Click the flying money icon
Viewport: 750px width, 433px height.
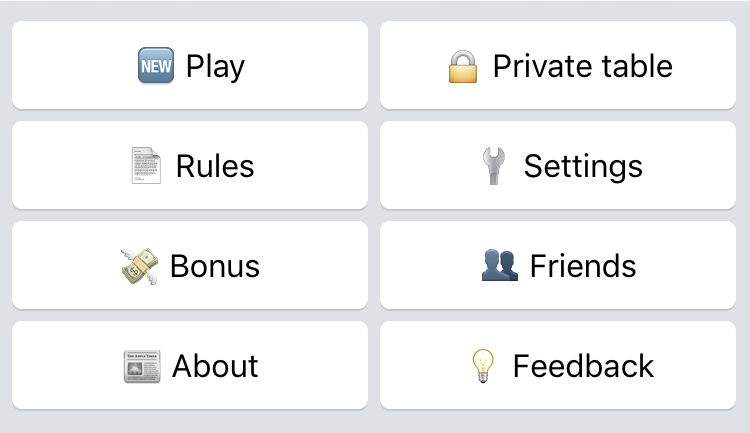coord(139,266)
